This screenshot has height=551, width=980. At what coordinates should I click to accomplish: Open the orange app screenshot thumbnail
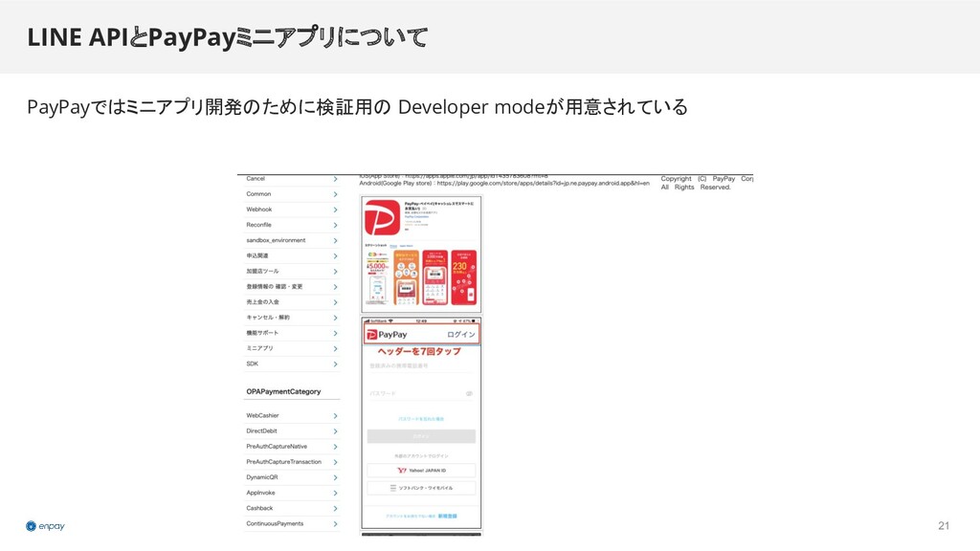click(406, 277)
